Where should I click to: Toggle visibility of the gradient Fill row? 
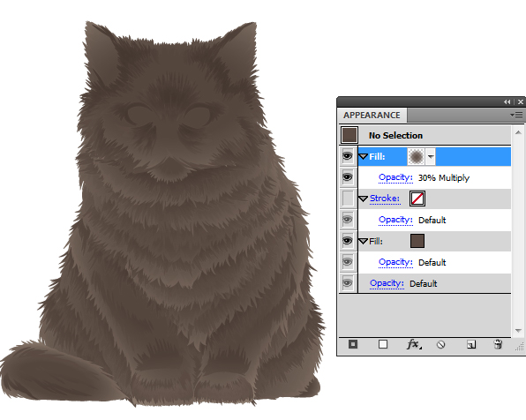(348, 157)
